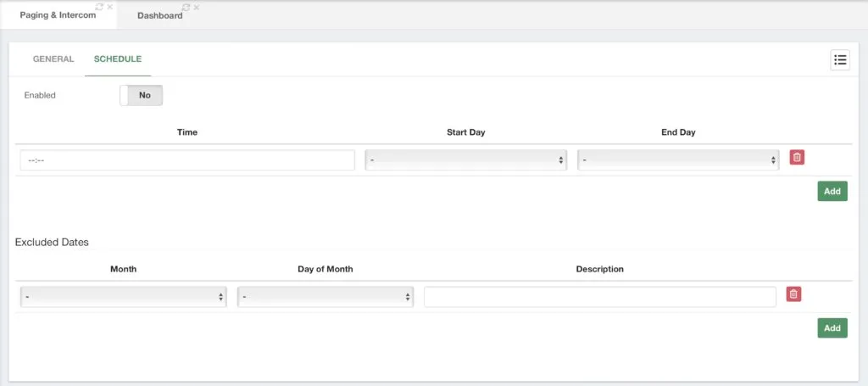Close the Paging & Intercom tab
Screen dimensions: 868x386
(109, 7)
